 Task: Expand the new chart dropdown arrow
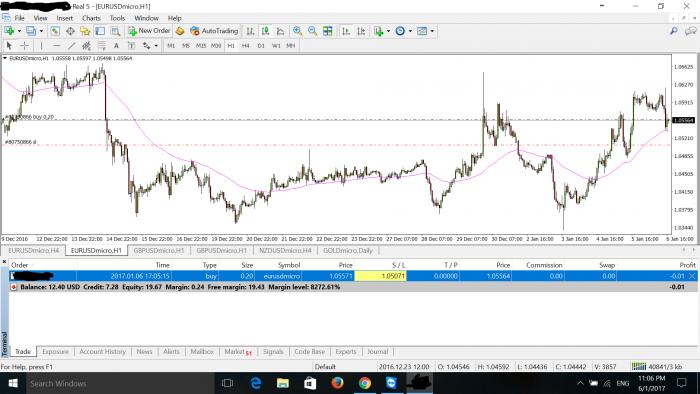(x=19, y=31)
